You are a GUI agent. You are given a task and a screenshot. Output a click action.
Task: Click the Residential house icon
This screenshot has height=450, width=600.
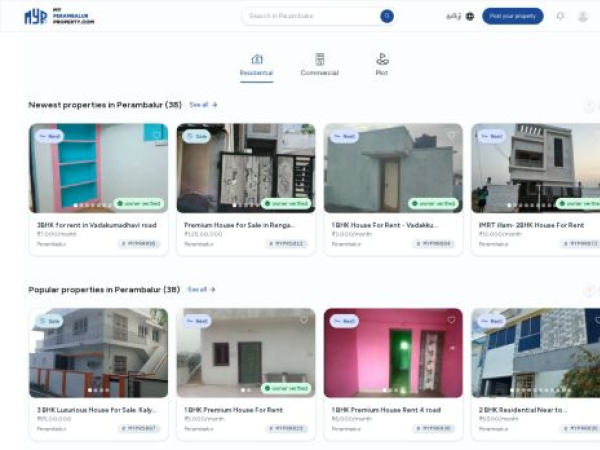coord(257,59)
